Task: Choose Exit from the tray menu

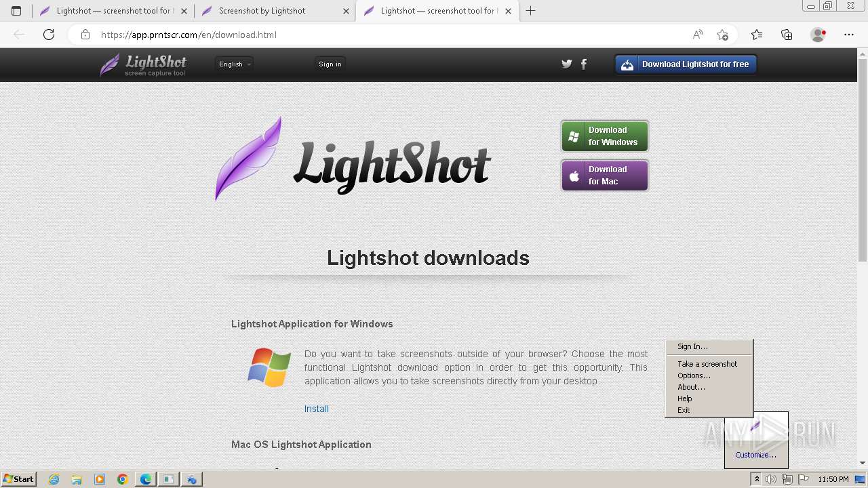Action: coord(709,410)
